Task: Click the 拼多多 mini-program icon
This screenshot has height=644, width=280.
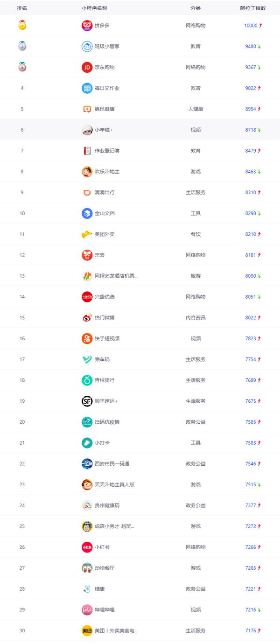Action: tap(87, 26)
